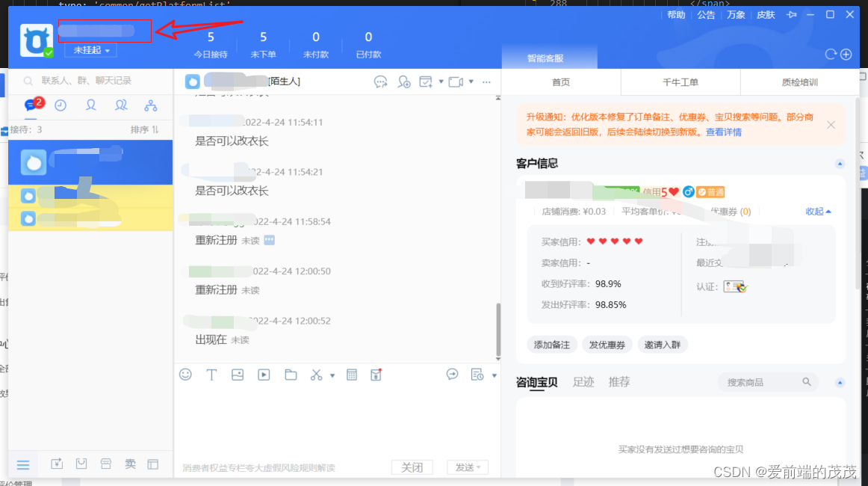Open the recent history clock icon
This screenshot has width=868, height=486.
pos(61,105)
